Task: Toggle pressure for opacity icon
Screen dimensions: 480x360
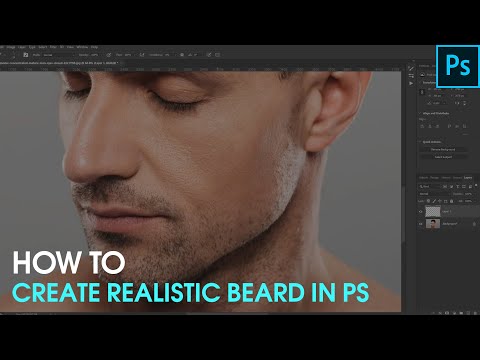Action: [x=109, y=55]
